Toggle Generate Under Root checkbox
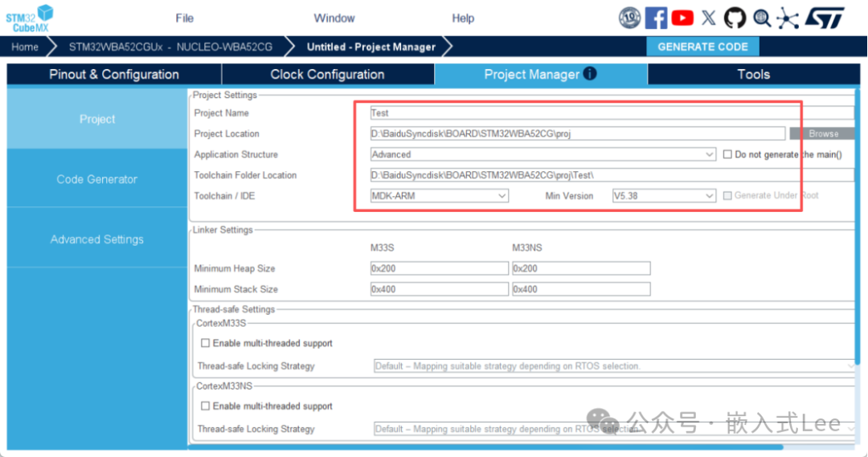868x457 pixels. [x=727, y=195]
